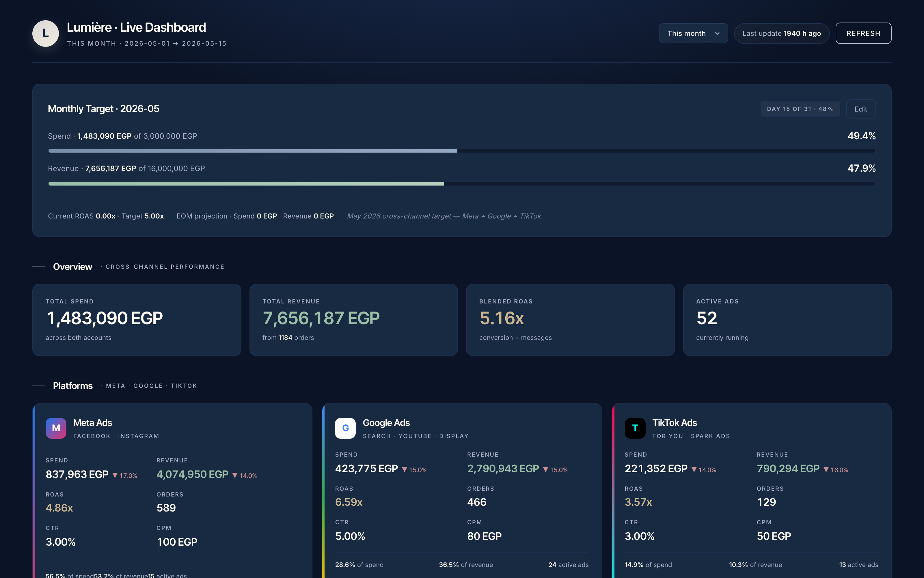Click TikTok 14.9% of spend text
Screen dimensions: 924x578
pos(648,565)
